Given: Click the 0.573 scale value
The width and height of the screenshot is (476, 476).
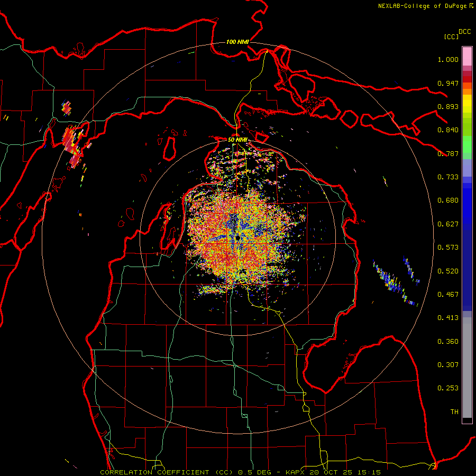Looking at the screenshot, I should click(448, 248).
